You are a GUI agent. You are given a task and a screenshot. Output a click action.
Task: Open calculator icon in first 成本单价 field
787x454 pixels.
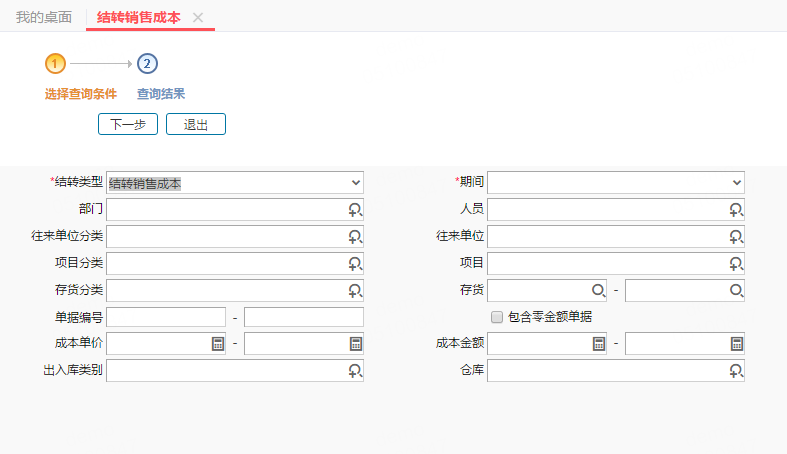218,343
